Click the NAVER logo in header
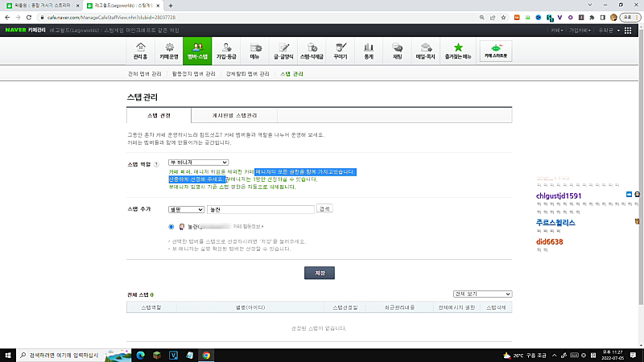The height and width of the screenshot is (362, 644). 15,31
